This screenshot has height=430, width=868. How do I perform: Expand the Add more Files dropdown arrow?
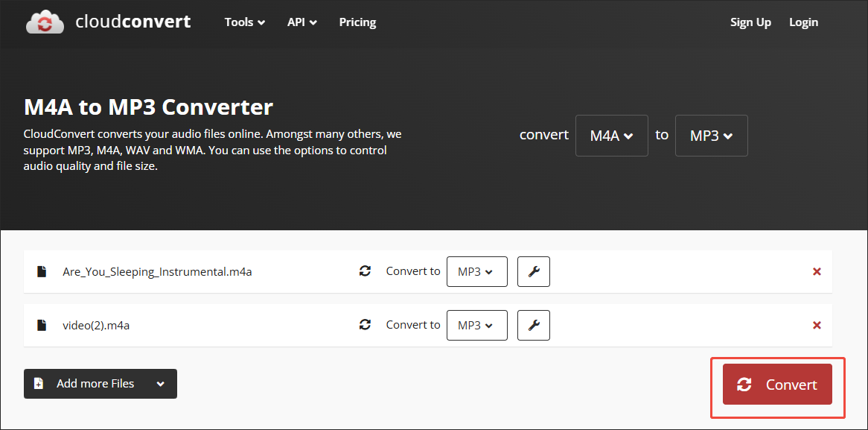(161, 384)
